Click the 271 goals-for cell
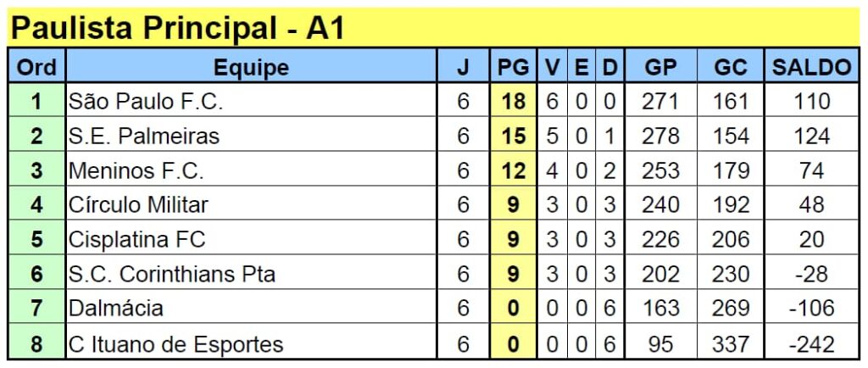Screen dimensions: 868x368 (660, 102)
